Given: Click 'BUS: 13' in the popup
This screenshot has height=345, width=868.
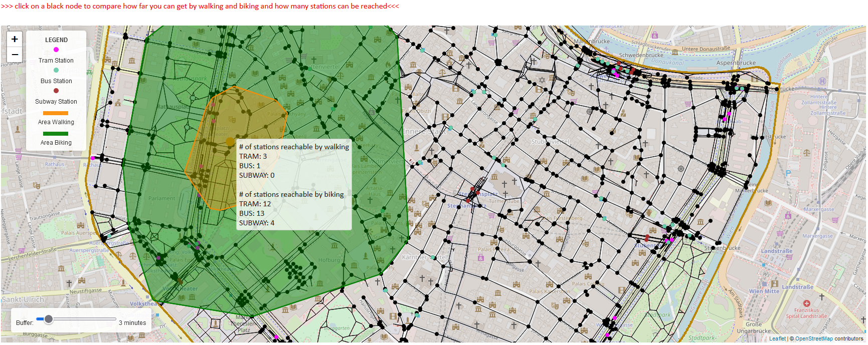Looking at the screenshot, I should (252, 213).
